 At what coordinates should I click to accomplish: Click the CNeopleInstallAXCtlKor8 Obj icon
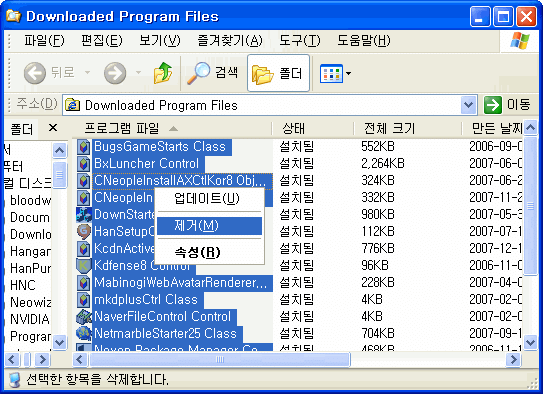pyautogui.click(x=83, y=180)
